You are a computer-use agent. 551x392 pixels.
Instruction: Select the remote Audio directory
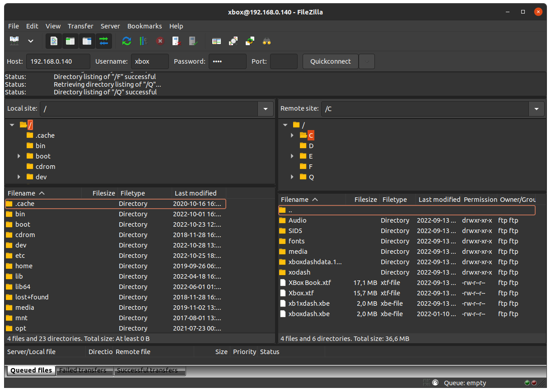pos(406,221)
